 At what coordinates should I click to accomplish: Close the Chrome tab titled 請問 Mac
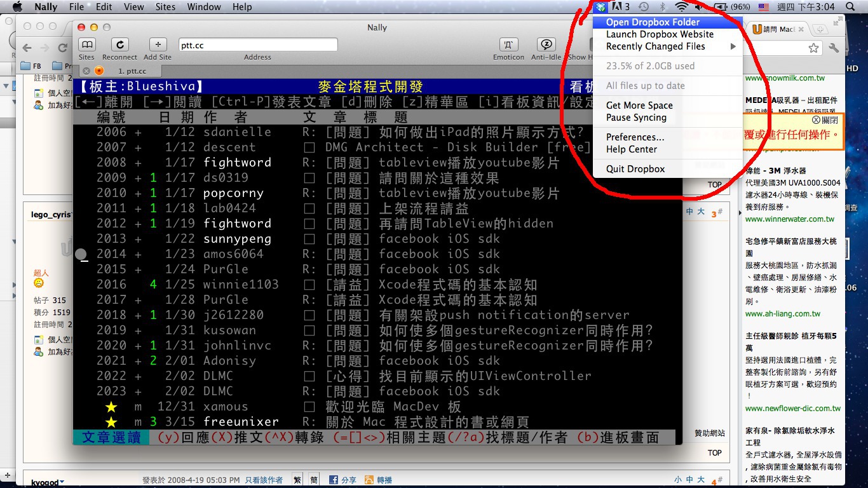point(801,29)
